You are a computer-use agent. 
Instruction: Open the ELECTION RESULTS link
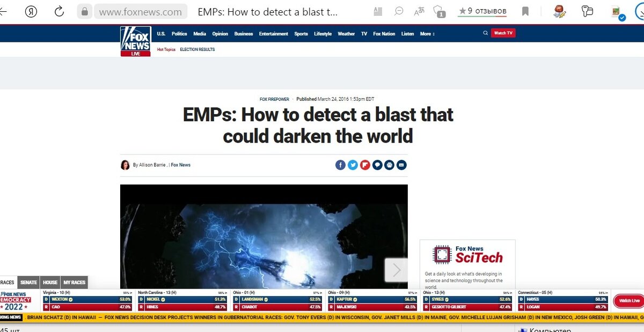[x=197, y=49]
